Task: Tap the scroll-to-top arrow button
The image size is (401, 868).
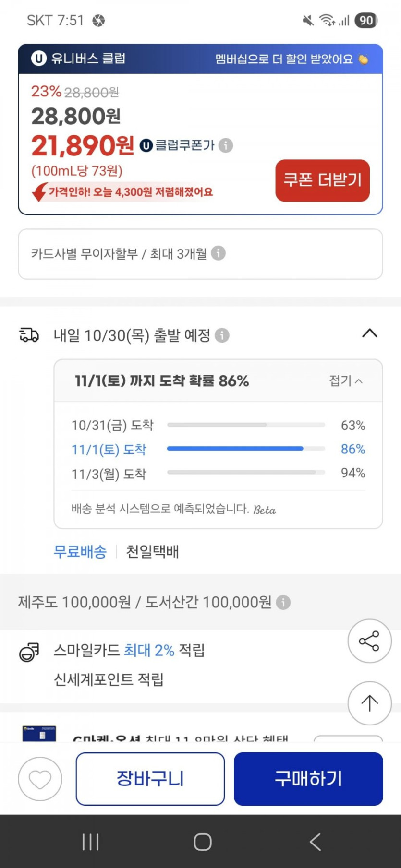Action: 369,703
